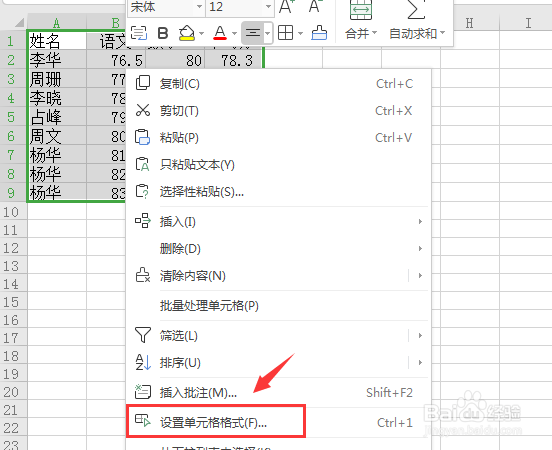This screenshot has width=552, height=450.
Task: Click the fill color bucket icon
Action: coord(187,33)
